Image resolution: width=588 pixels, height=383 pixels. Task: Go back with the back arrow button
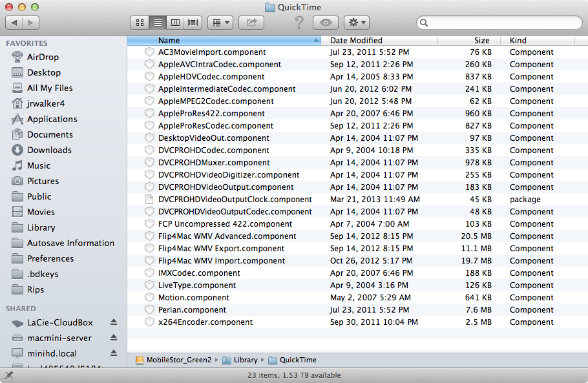click(14, 23)
